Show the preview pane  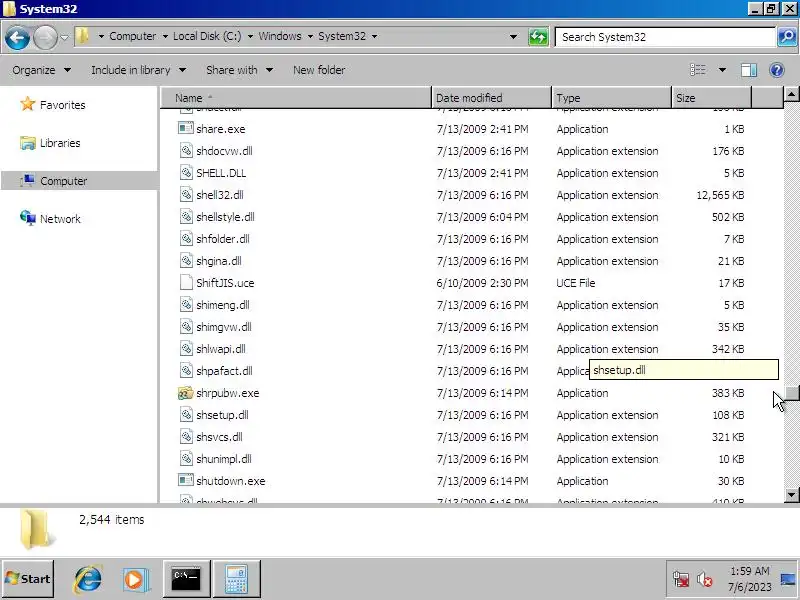coord(748,70)
